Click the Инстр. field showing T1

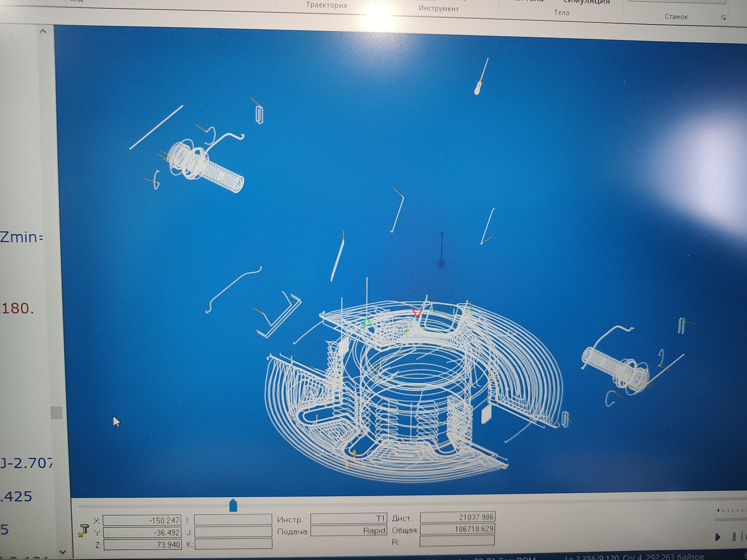click(348, 518)
